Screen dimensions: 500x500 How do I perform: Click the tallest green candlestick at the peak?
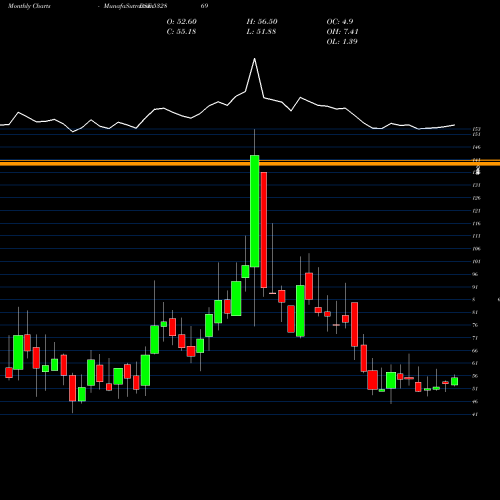coord(255,211)
